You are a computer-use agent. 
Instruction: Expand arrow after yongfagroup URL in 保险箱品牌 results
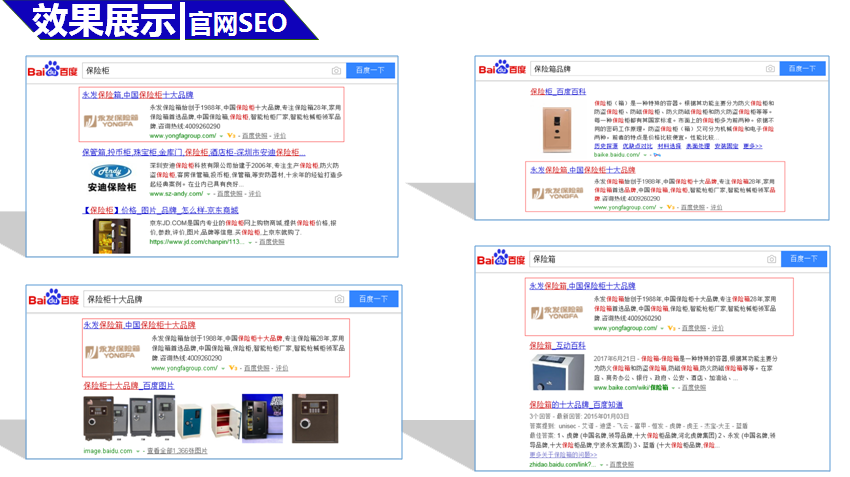(x=661, y=207)
